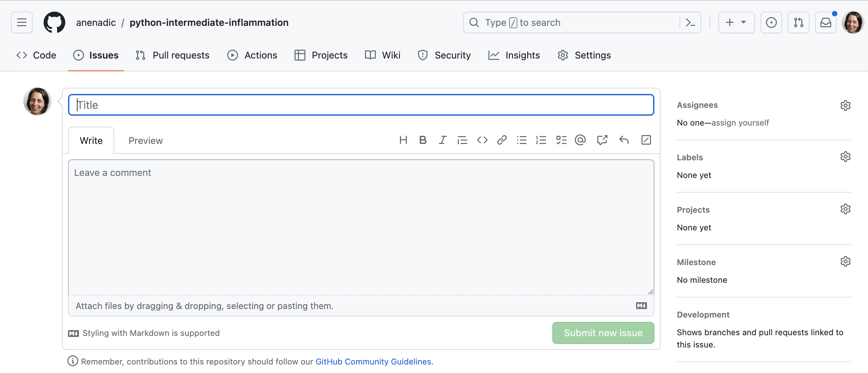Insert a hyperlink into the comment
The height and width of the screenshot is (373, 868).
(x=502, y=140)
